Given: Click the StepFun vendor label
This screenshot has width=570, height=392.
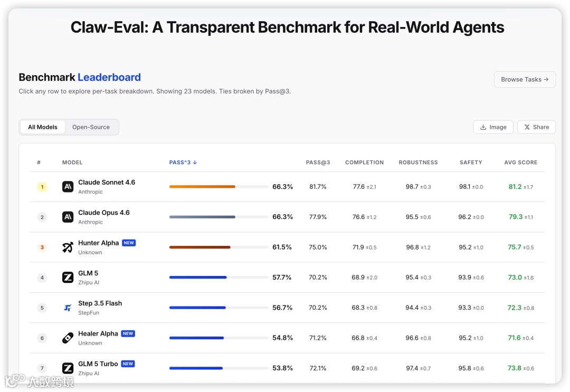Looking at the screenshot, I should tap(88, 313).
